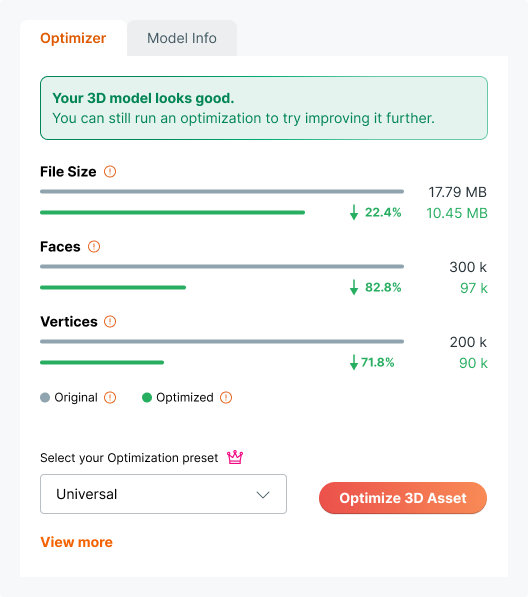
Task: Click the green File Size optimized bar
Action: coord(172,212)
